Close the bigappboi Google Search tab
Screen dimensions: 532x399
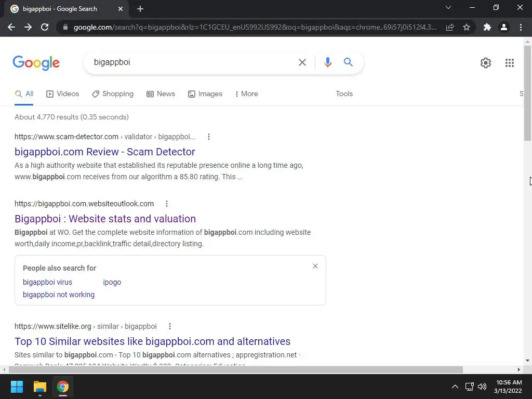coord(121,9)
